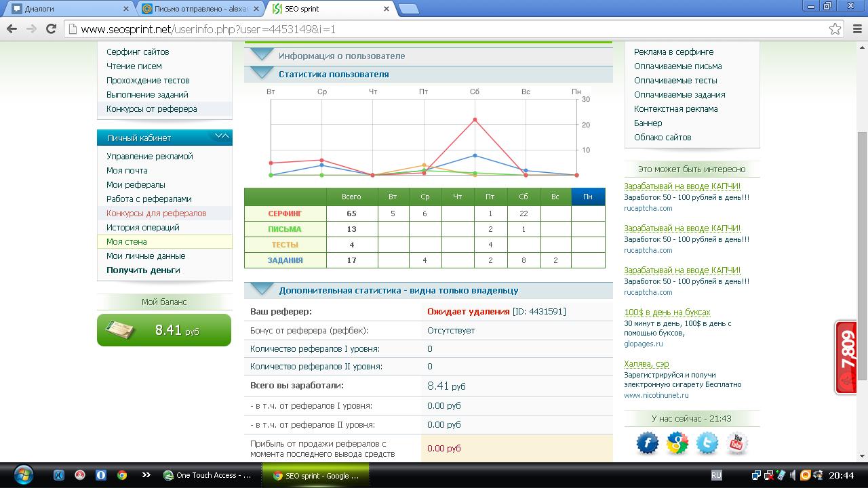868x488 pixels.
Task: Open 'Выполнение заданий' menu item
Action: (147, 94)
